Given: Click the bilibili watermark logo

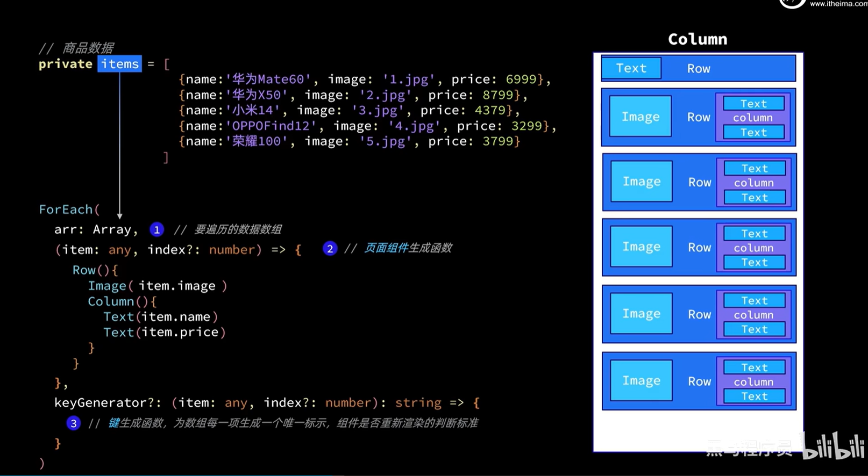Looking at the screenshot, I should 833,446.
